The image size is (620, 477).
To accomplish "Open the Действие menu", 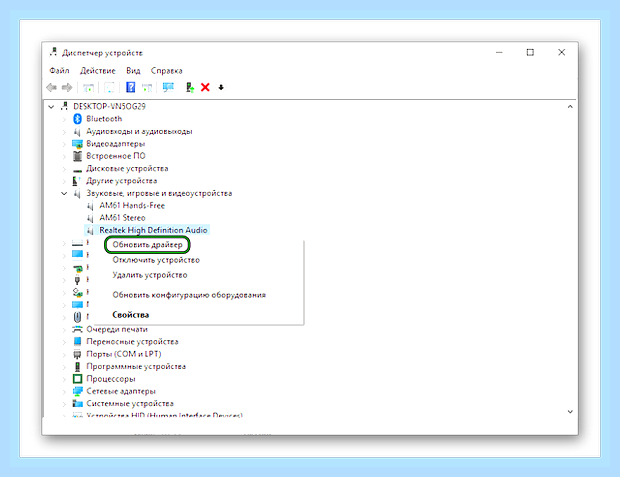I will click(x=98, y=71).
